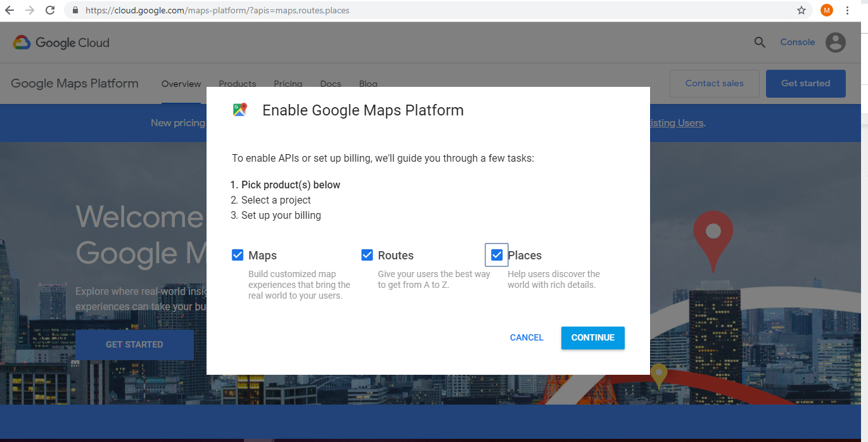Uncheck the Maps checkbox
868x442 pixels.
[238, 255]
